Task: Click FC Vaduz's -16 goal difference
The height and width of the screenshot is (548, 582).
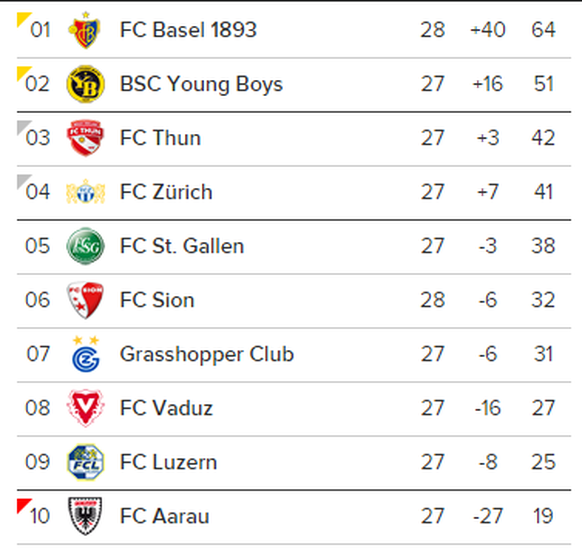Action: [x=488, y=408]
